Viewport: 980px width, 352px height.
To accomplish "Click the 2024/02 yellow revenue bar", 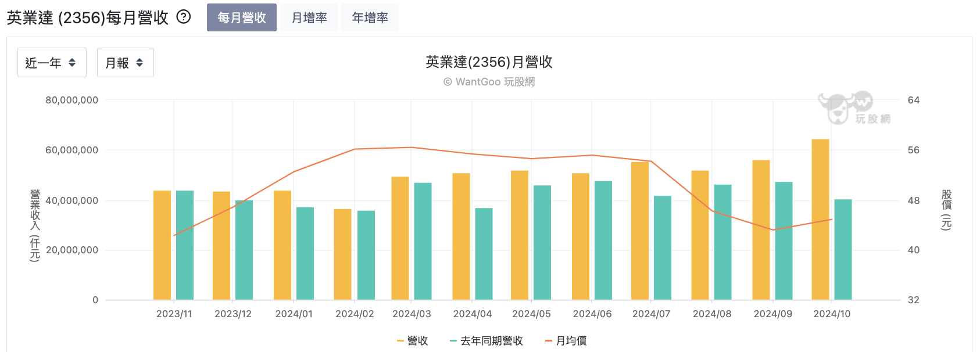I will (x=343, y=254).
